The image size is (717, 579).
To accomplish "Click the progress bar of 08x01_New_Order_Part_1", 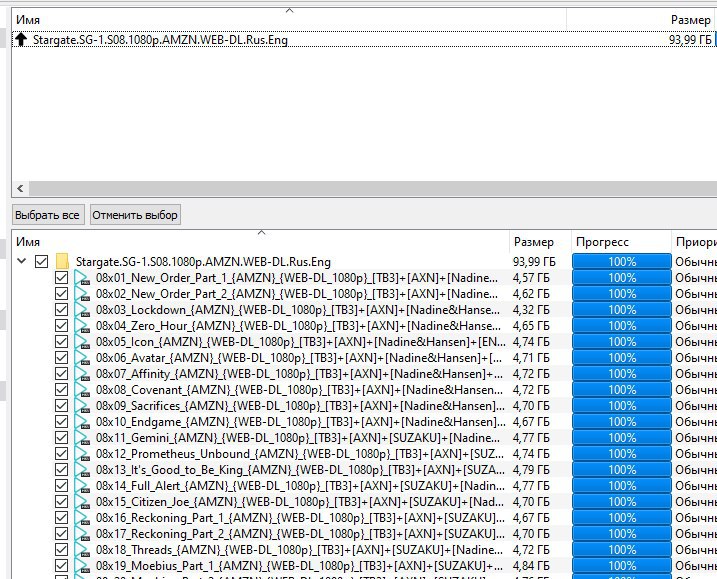I will [622, 278].
